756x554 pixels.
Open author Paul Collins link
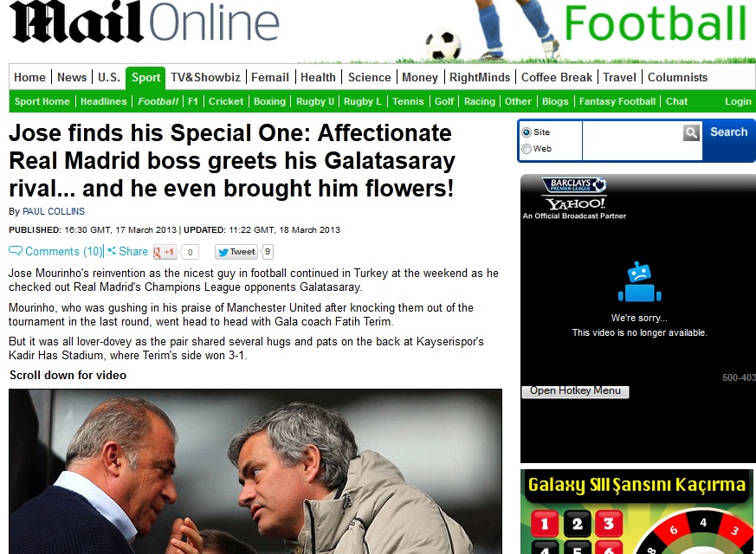pos(54,211)
